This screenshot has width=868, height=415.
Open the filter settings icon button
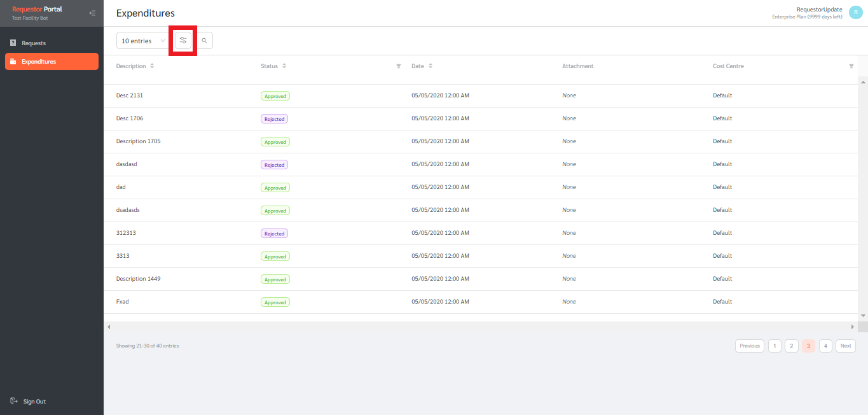click(x=183, y=41)
